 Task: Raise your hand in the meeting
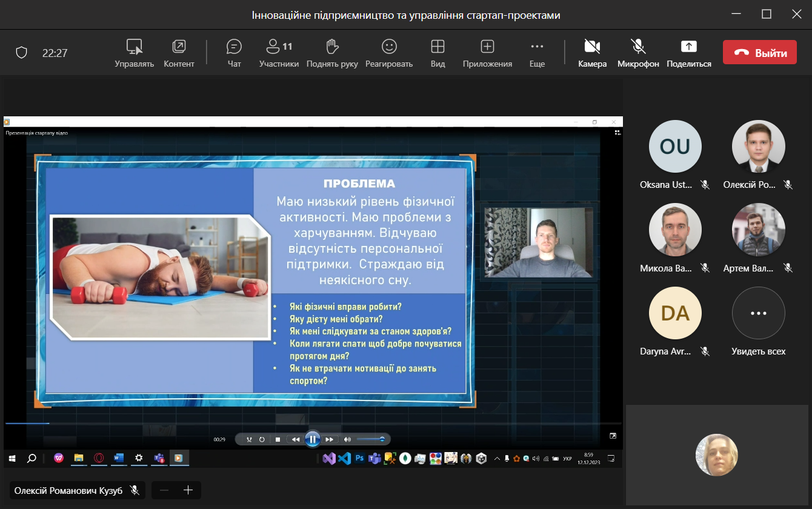click(x=331, y=53)
